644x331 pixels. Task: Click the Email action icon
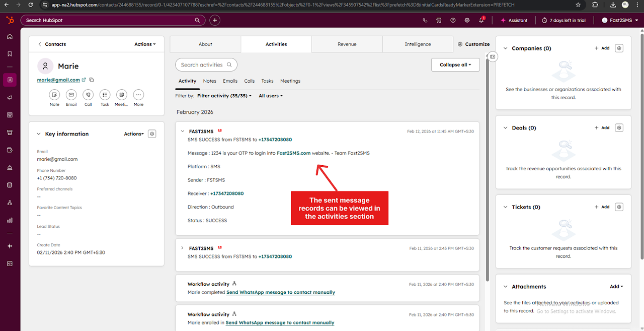71,95
